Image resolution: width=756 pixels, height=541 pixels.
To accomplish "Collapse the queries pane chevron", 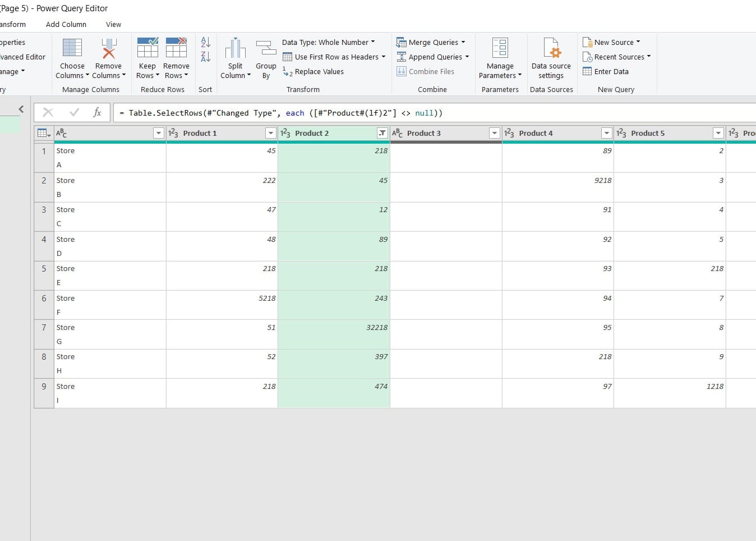I will point(21,109).
